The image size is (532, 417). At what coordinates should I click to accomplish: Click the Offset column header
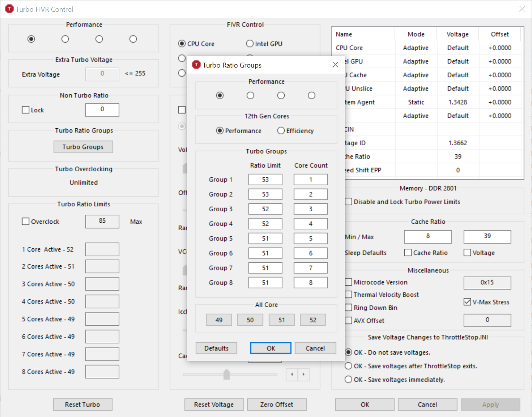point(500,34)
